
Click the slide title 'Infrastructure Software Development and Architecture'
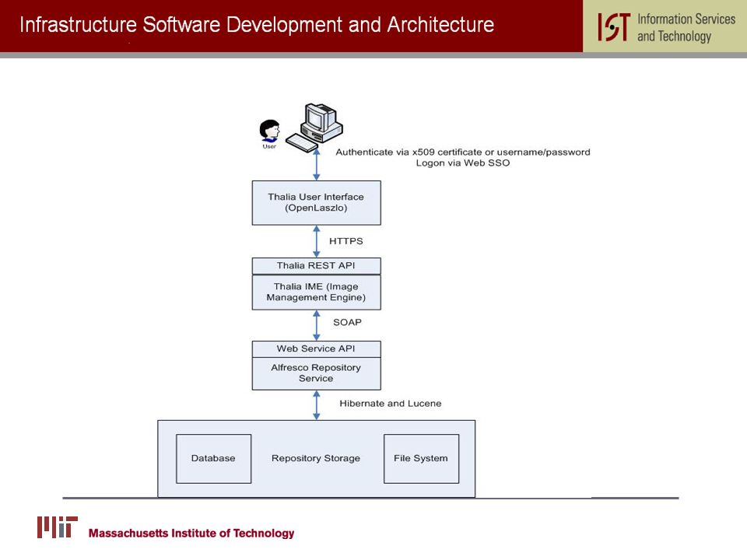(257, 25)
